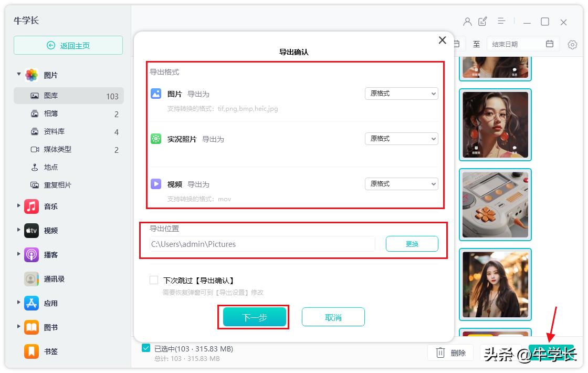This screenshot has height=373, width=588.
Task: Toggle the 已选中 select-all checkbox
Action: [146, 348]
